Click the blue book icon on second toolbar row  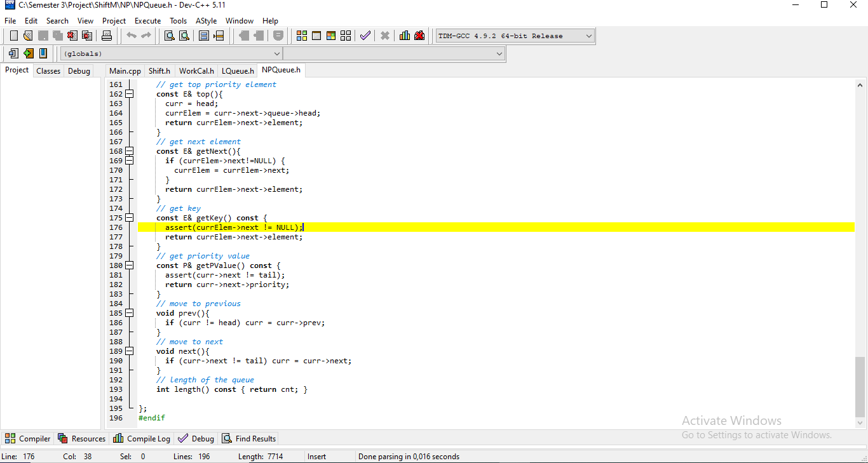(43, 53)
